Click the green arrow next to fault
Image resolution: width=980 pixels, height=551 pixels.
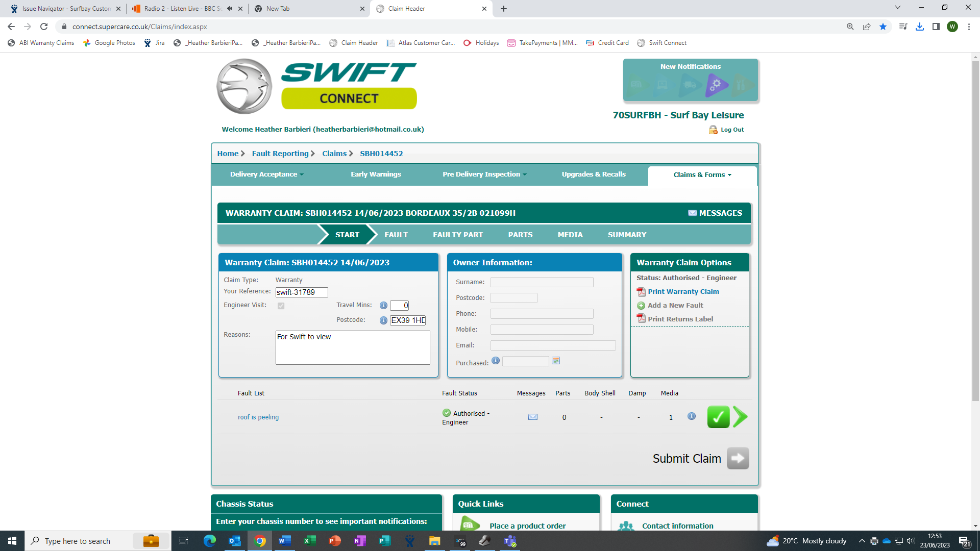[740, 417]
